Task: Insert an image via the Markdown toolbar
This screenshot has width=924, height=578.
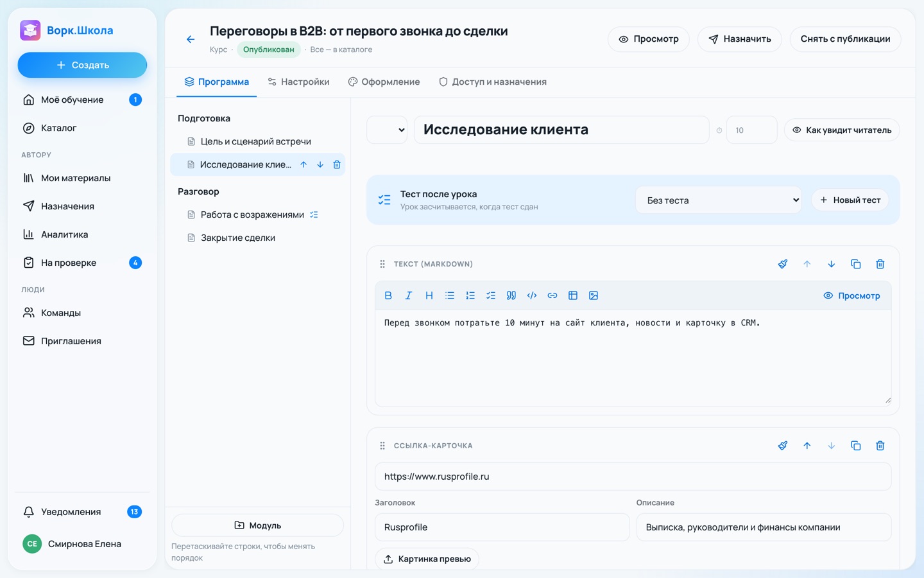Action: 594,295
